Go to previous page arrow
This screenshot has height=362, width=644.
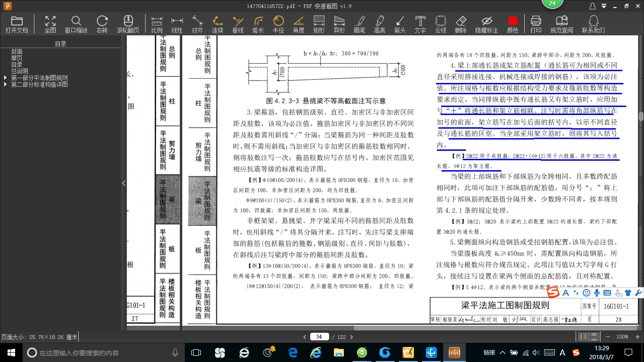pos(305,337)
